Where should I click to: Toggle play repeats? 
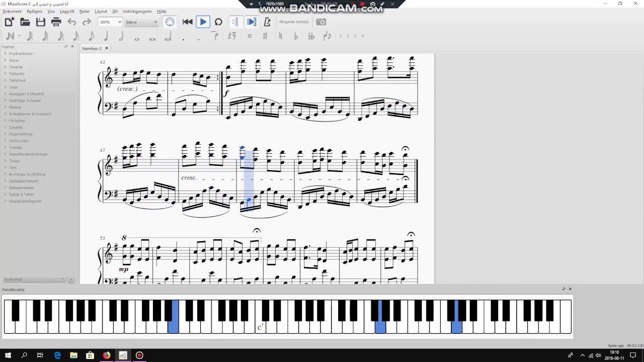tap(234, 22)
